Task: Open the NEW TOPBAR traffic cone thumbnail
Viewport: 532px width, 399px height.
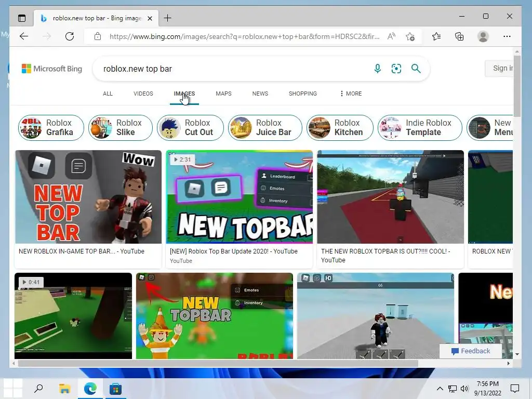Action: click(215, 316)
